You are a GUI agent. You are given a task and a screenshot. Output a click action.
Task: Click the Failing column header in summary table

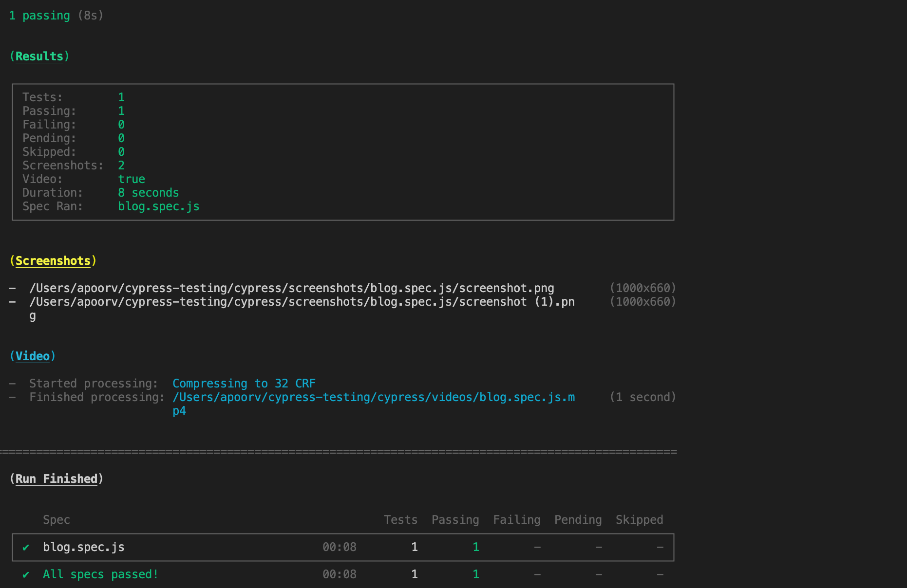coord(516,520)
